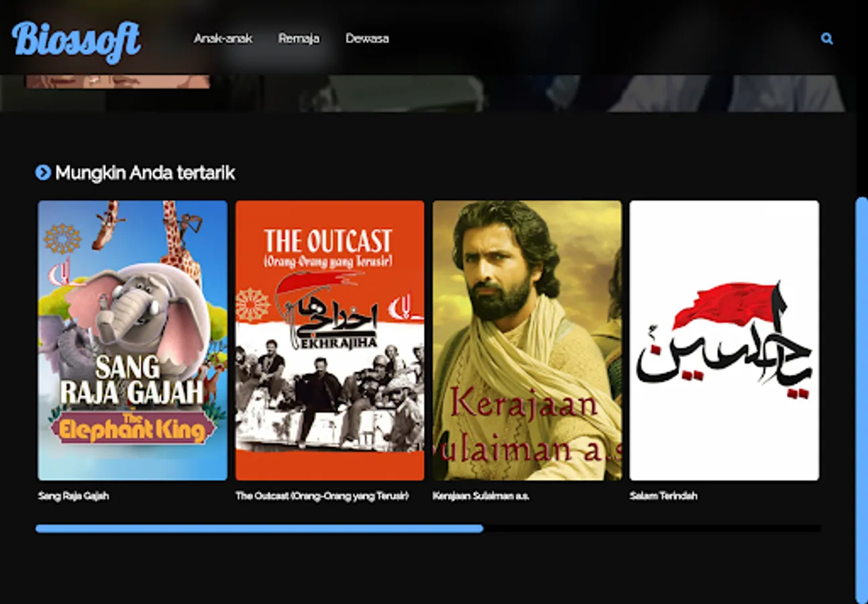Viewport: 868px width, 604px height.
Task: Open The Outcast movie poster
Action: [330, 340]
